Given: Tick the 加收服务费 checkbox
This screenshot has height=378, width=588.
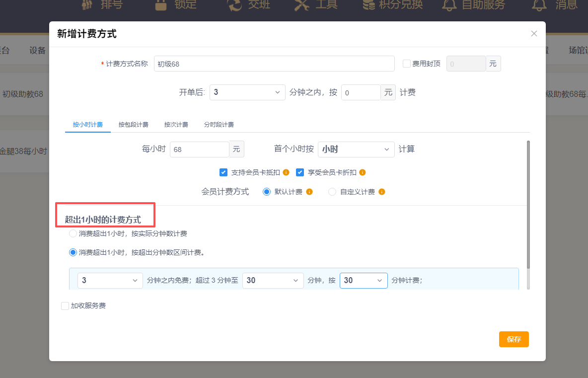Looking at the screenshot, I should (x=65, y=306).
